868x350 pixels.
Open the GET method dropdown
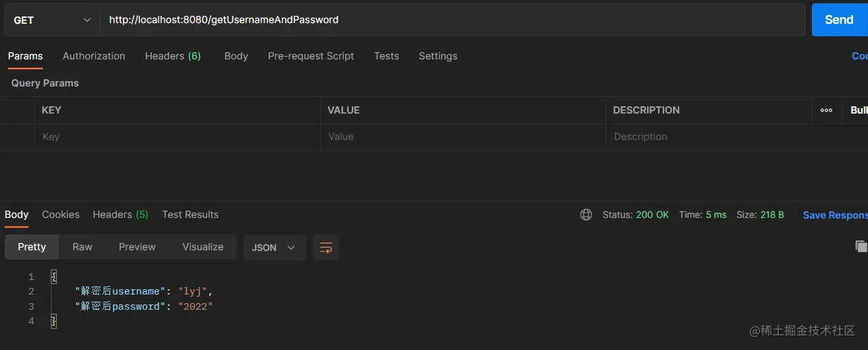pyautogui.click(x=51, y=20)
